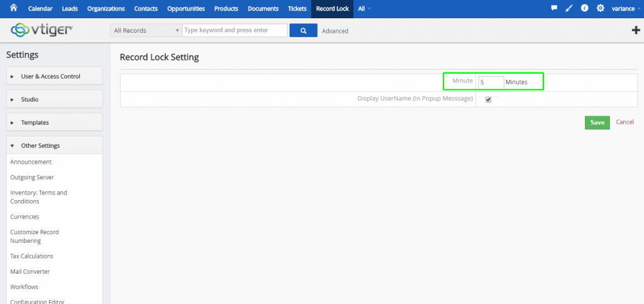Open the All modules dropdown menu
Viewport: 644px width, 304px height.
coord(364,9)
